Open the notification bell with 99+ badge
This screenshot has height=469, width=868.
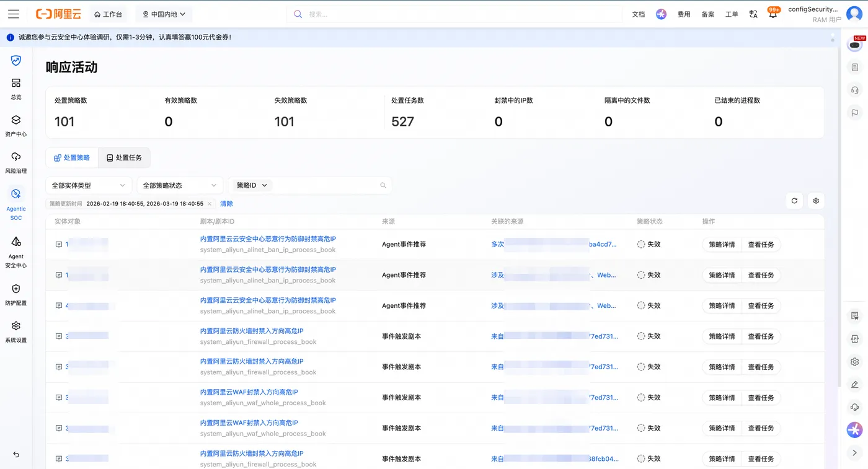773,14
